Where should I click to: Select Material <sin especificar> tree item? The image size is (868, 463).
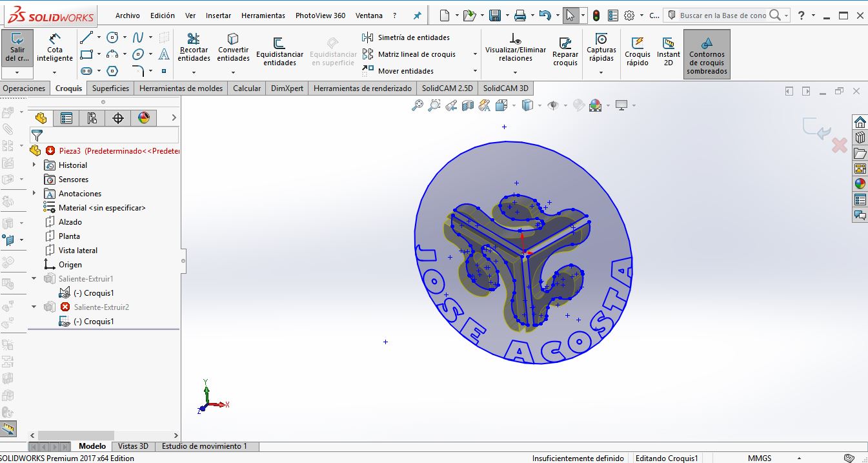95,208
